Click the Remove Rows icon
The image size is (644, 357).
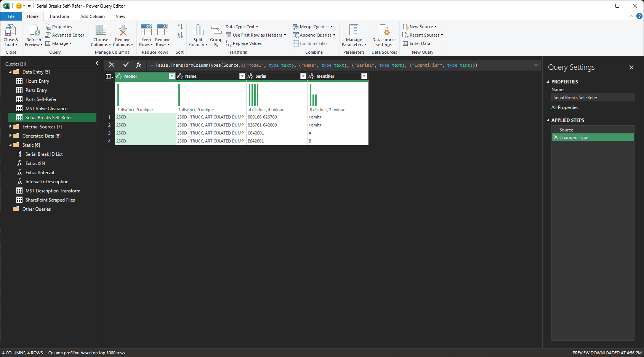[163, 30]
